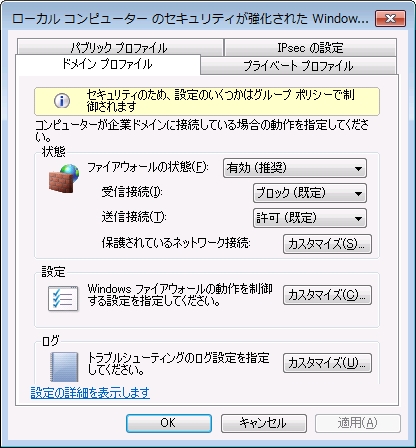Expand the 受信接続 combo box
This screenshot has width=416, height=448.
click(x=310, y=193)
